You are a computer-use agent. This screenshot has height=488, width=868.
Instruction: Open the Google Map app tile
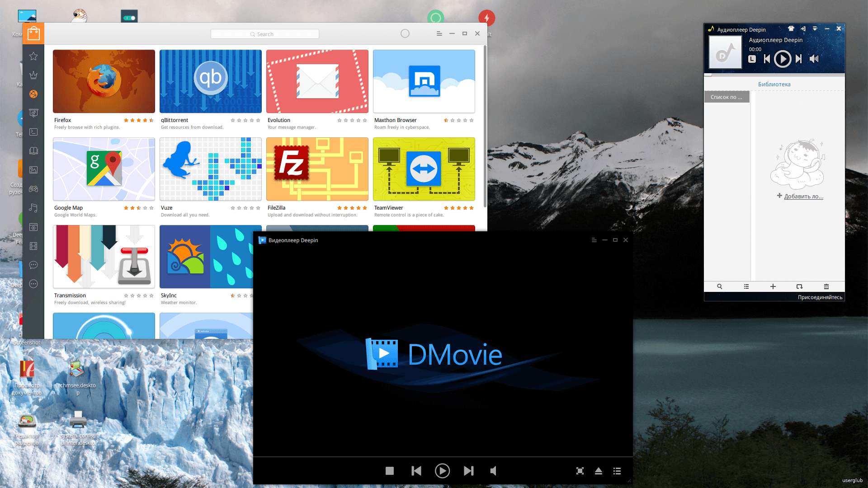(104, 169)
